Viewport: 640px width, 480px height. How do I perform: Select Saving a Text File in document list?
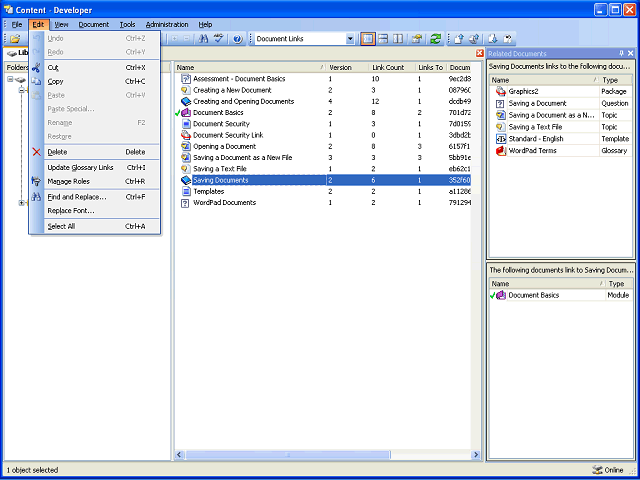(323, 169)
